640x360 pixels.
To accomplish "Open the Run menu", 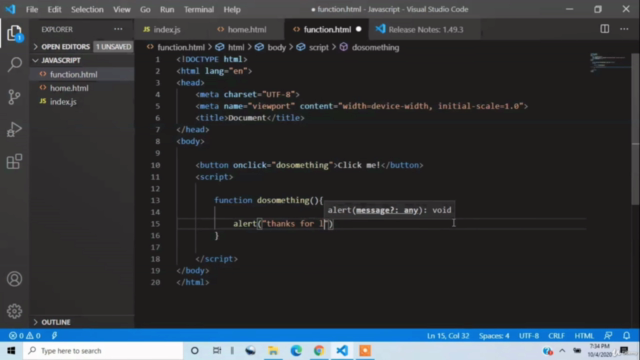I will (x=167, y=9).
